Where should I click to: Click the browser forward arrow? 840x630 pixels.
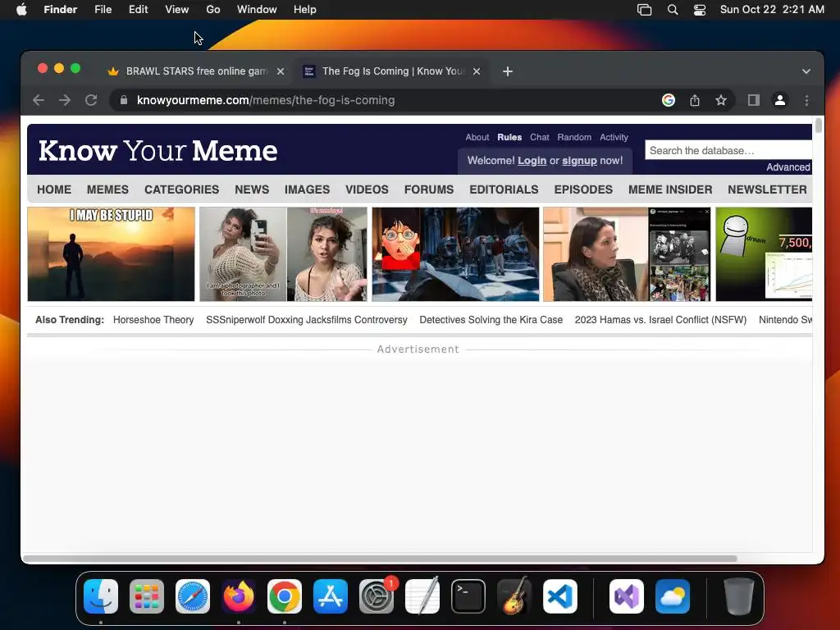click(x=65, y=100)
